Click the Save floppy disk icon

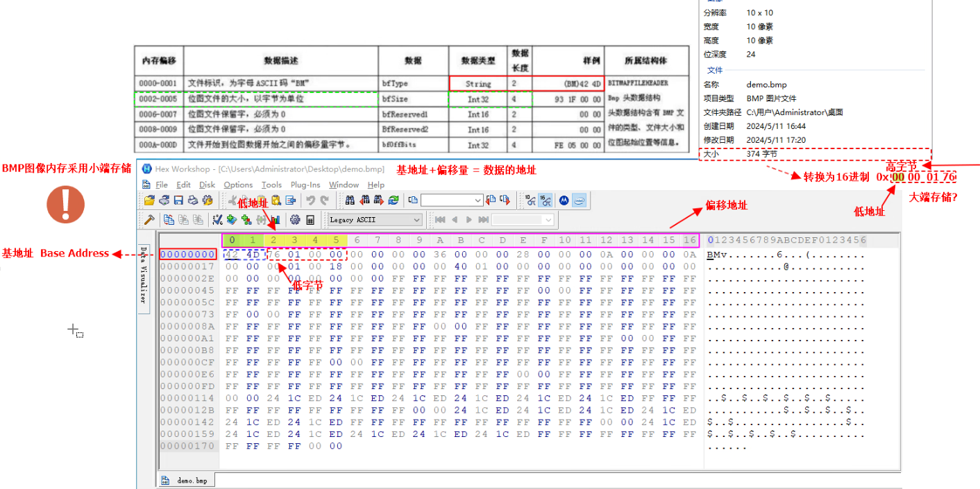pyautogui.click(x=178, y=200)
